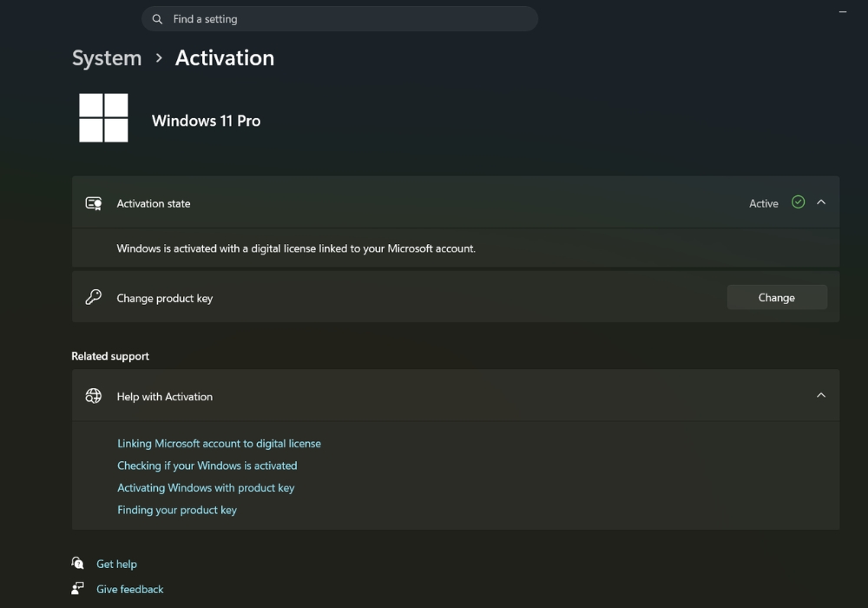This screenshot has height=608, width=868.
Task: Click the breadcrumb chevron after System
Action: (159, 58)
